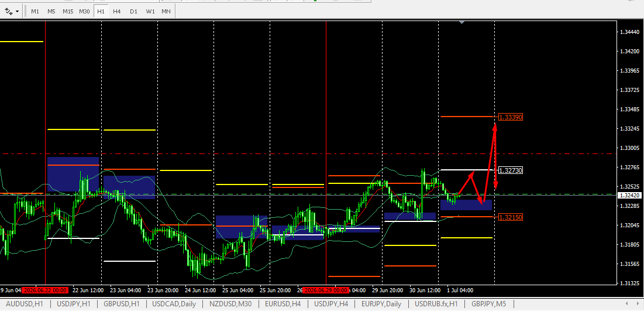The width and height of the screenshot is (644, 311).
Task: Click 1.32765 on the price axis
Action: (629, 168)
